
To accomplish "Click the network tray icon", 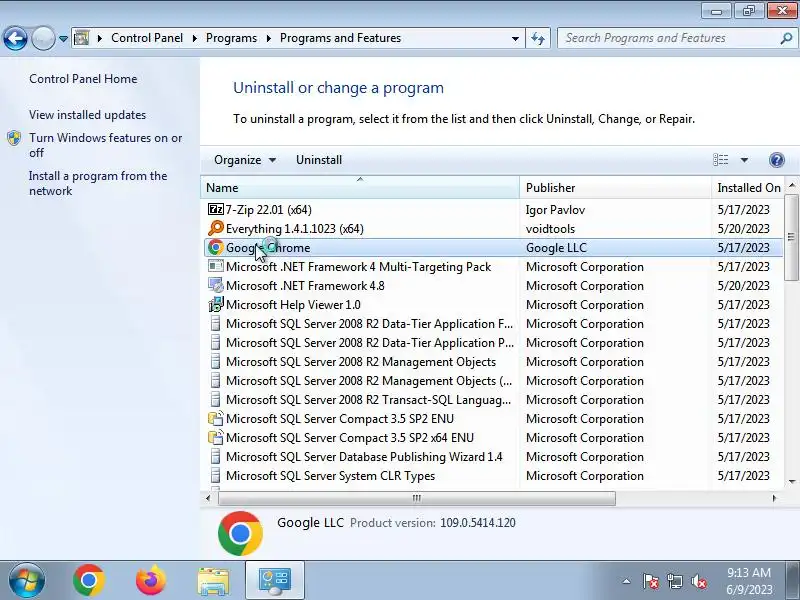I will point(675,581).
